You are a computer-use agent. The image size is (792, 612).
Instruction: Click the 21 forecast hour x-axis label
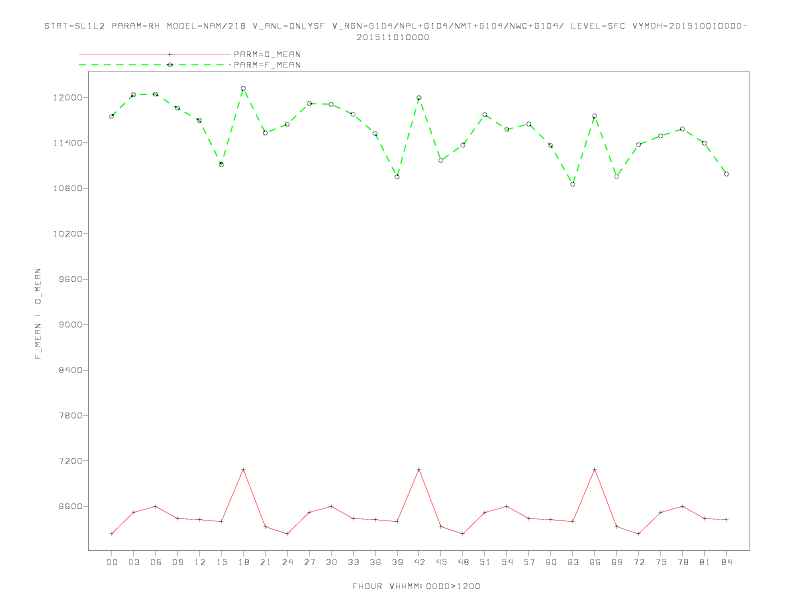[x=265, y=562]
